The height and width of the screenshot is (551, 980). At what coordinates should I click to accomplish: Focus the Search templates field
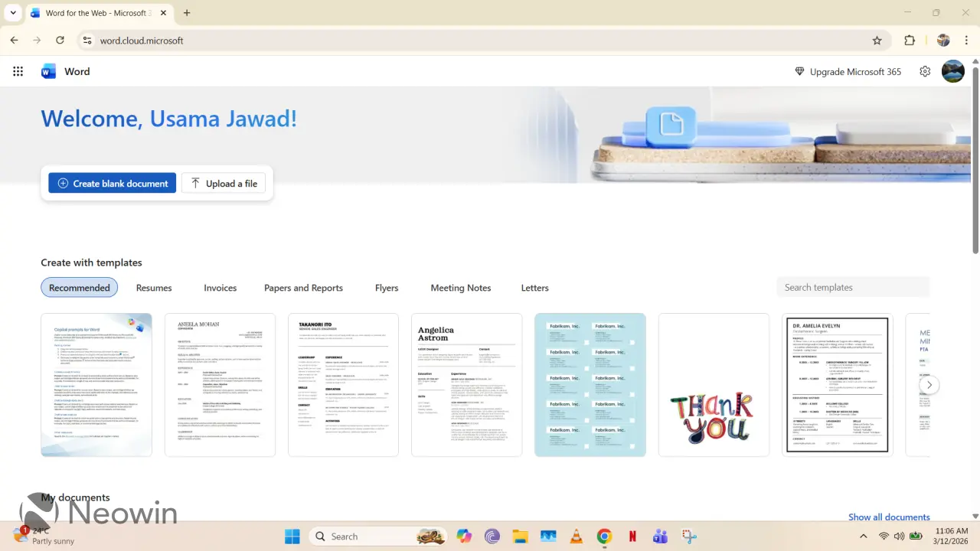point(853,287)
